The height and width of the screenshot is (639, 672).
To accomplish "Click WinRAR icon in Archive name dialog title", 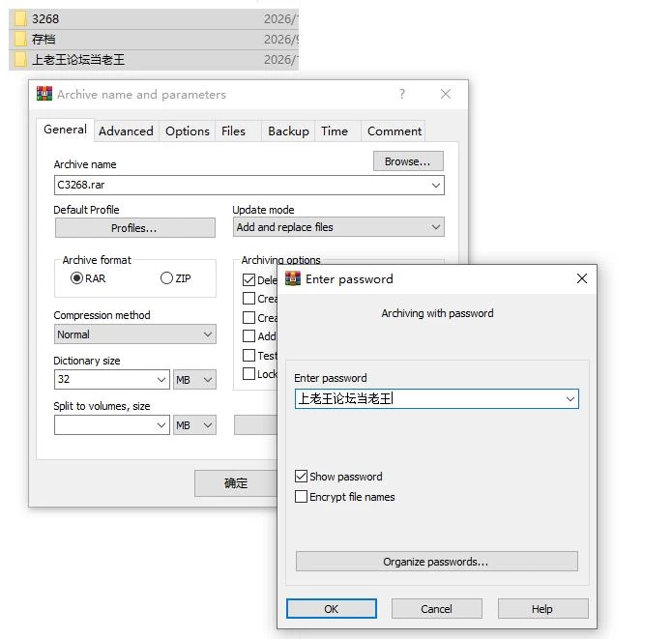I will tap(44, 94).
